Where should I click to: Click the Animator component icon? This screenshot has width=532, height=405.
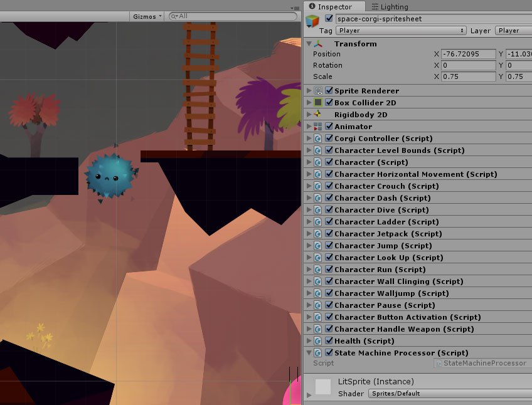point(318,127)
